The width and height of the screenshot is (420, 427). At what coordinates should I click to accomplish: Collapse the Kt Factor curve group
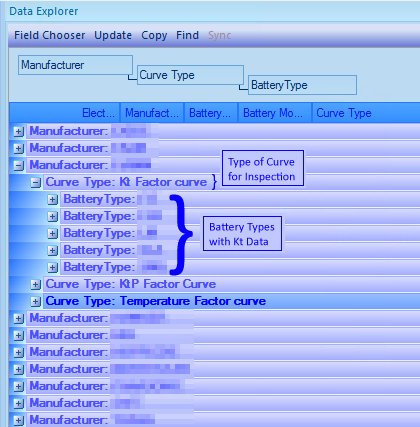tap(36, 183)
